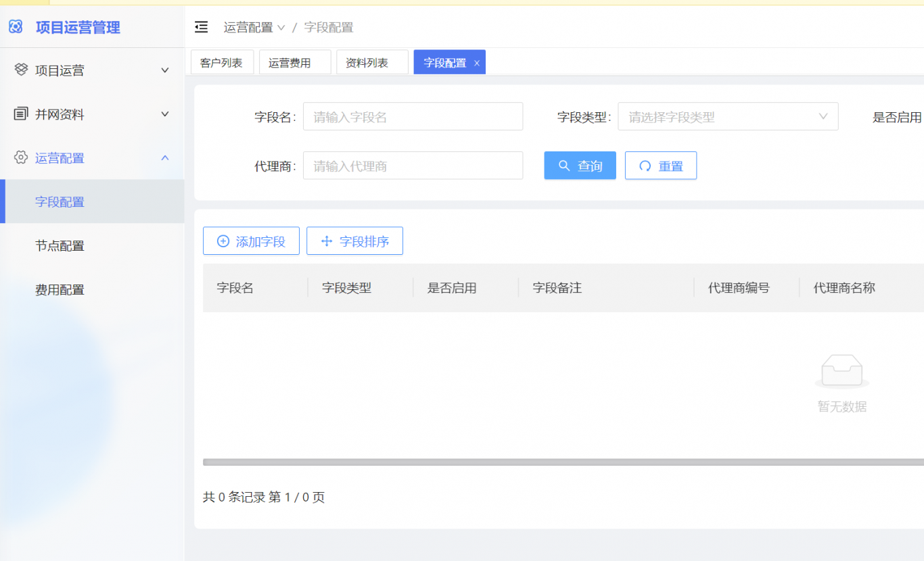Open the 运营配置 breadcrumb dropdown

[254, 27]
